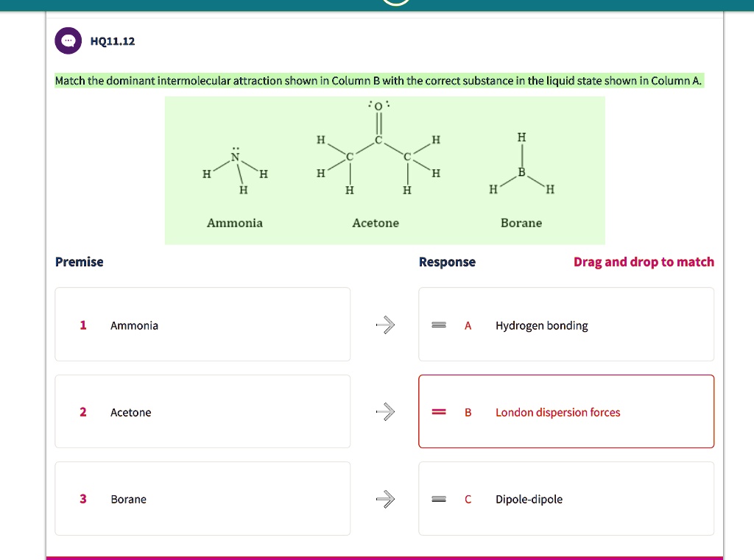The image size is (754, 560).
Task: Select premise card 1 Ammonia
Action: (202, 325)
